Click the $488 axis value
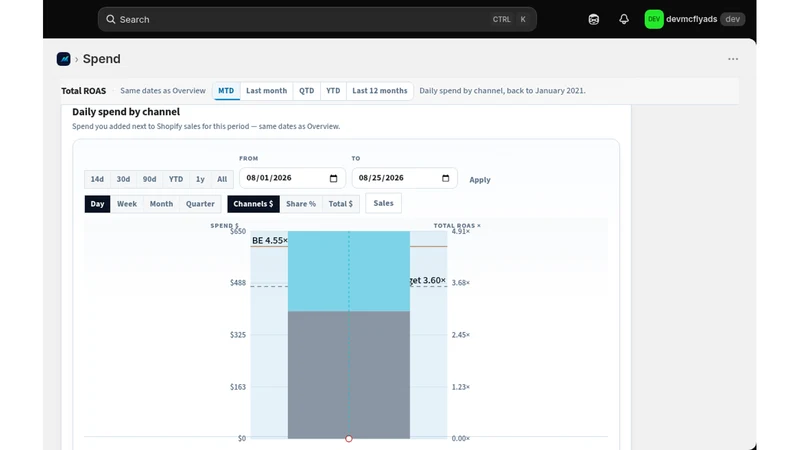Image resolution: width=800 pixels, height=450 pixels. (x=238, y=283)
